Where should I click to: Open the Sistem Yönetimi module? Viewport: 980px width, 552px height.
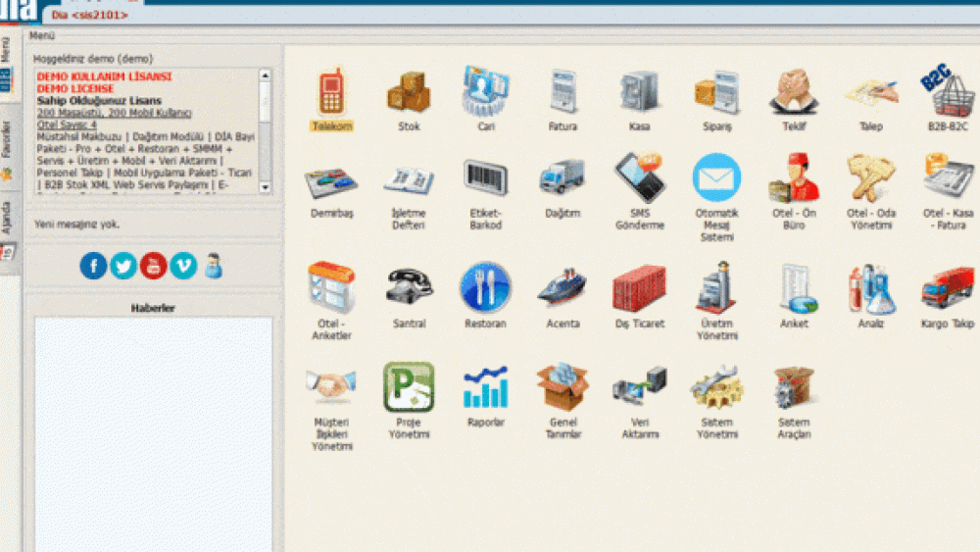pyautogui.click(x=716, y=388)
